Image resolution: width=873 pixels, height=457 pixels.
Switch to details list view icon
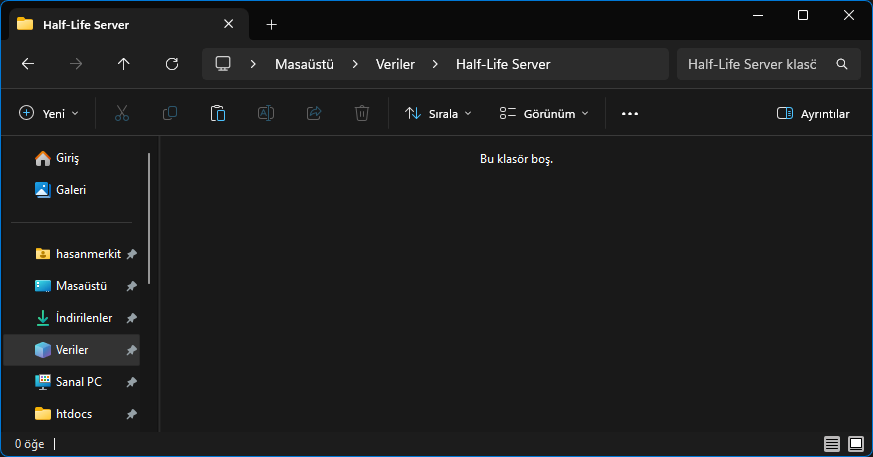click(832, 444)
